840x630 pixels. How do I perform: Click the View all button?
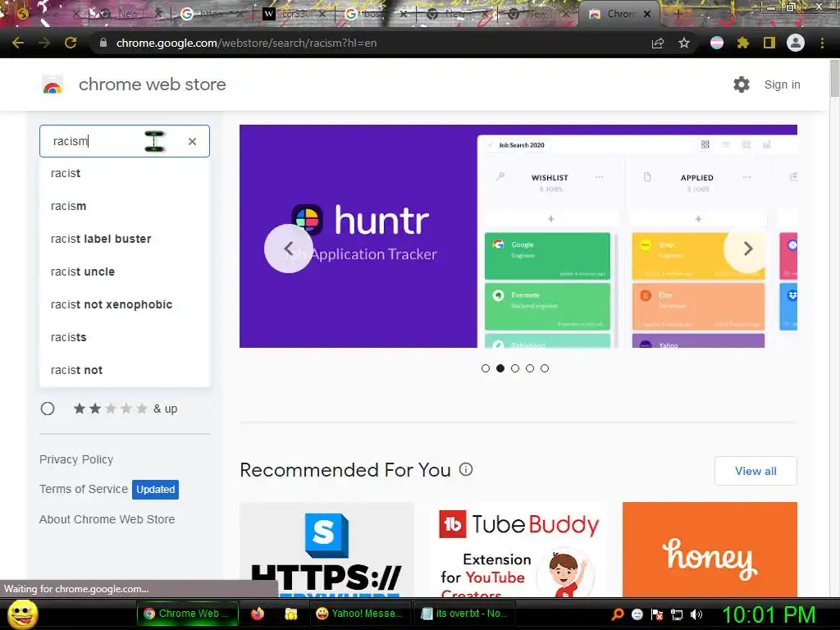pos(756,471)
